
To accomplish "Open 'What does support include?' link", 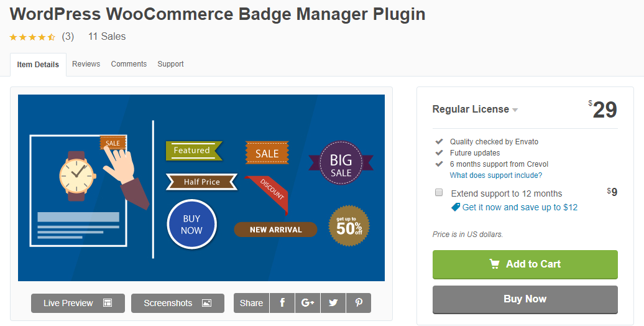I will pyautogui.click(x=495, y=175).
